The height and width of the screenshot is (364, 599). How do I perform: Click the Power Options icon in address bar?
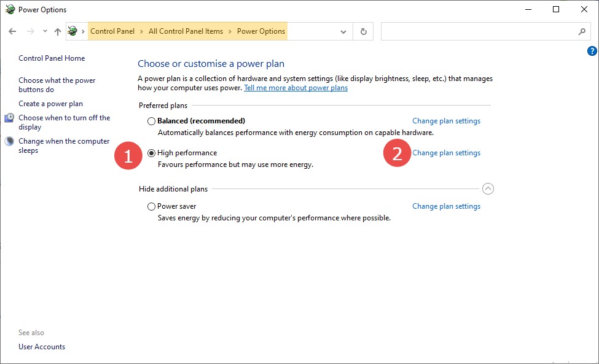(73, 31)
